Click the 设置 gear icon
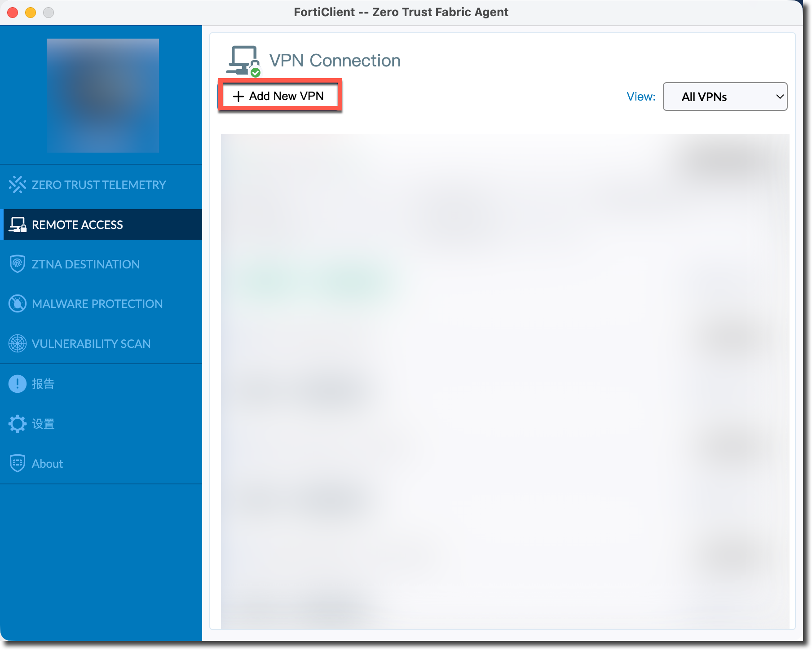Image resolution: width=812 pixels, height=650 pixels. click(x=18, y=423)
